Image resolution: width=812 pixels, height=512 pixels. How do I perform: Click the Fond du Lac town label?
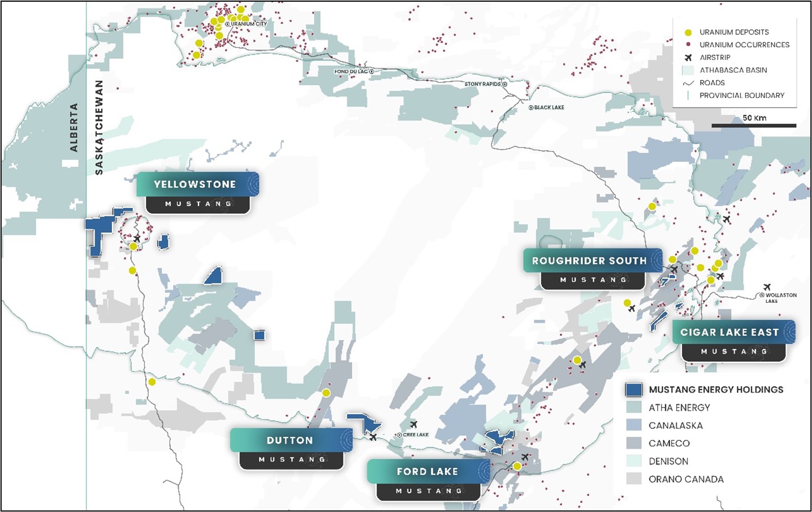[x=351, y=72]
